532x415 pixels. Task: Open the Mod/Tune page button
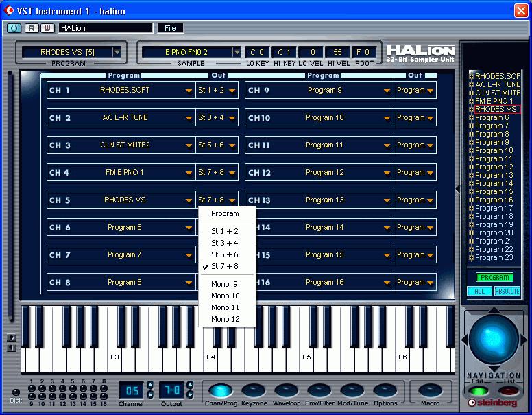click(x=352, y=390)
